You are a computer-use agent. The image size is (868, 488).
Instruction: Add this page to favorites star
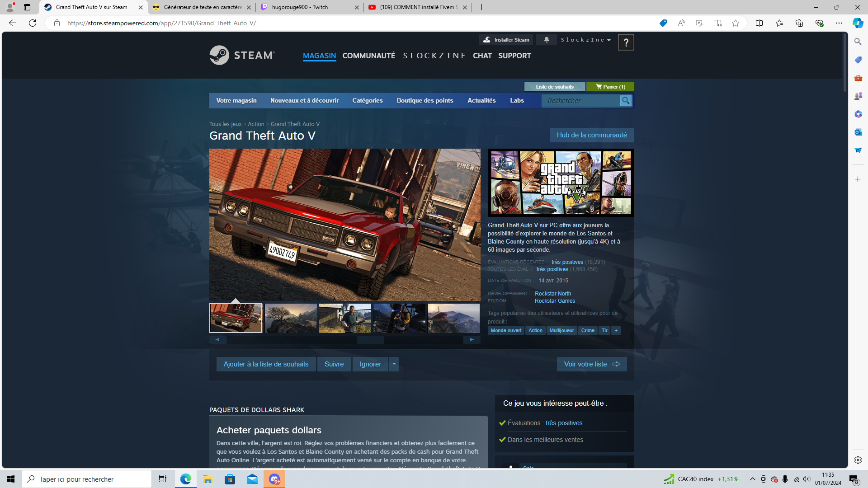click(x=736, y=23)
